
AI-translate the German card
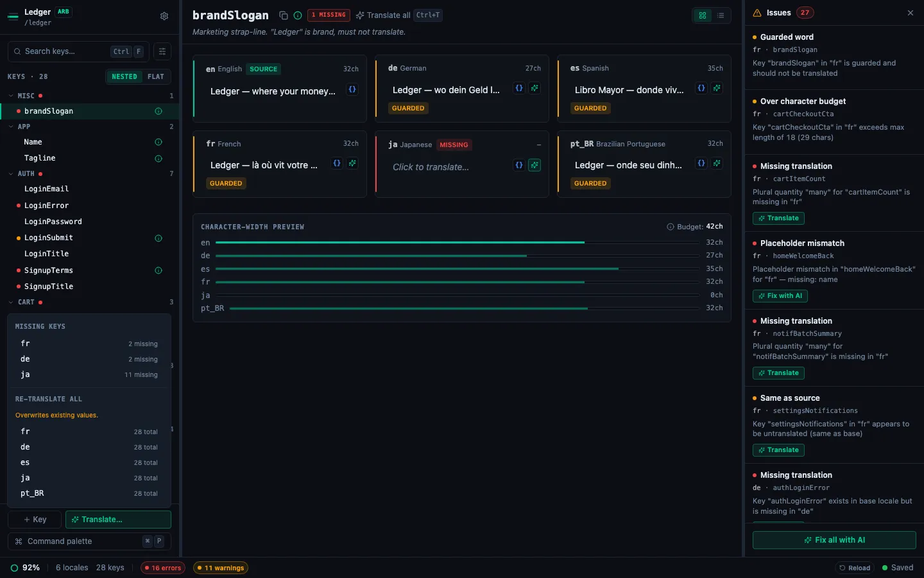point(535,88)
